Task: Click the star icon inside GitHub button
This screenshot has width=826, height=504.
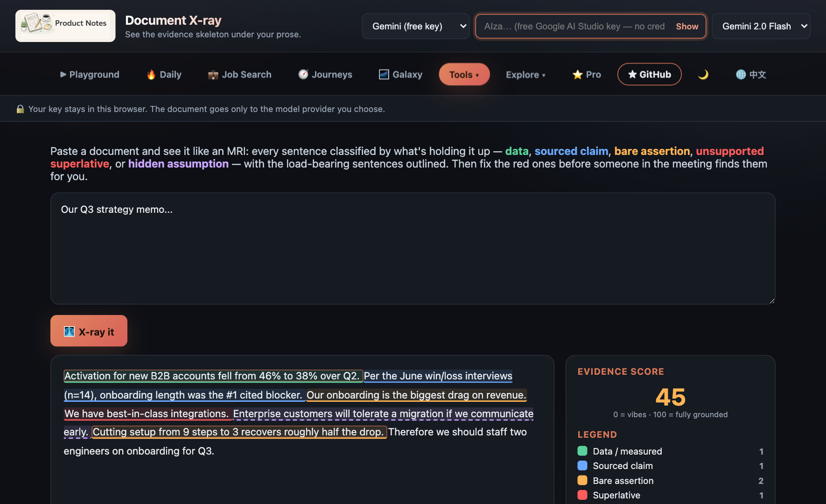Action: [x=632, y=75]
